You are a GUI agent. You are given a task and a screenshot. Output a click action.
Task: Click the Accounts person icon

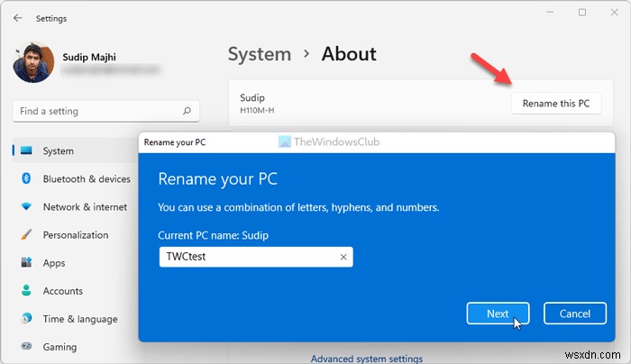[x=26, y=290]
